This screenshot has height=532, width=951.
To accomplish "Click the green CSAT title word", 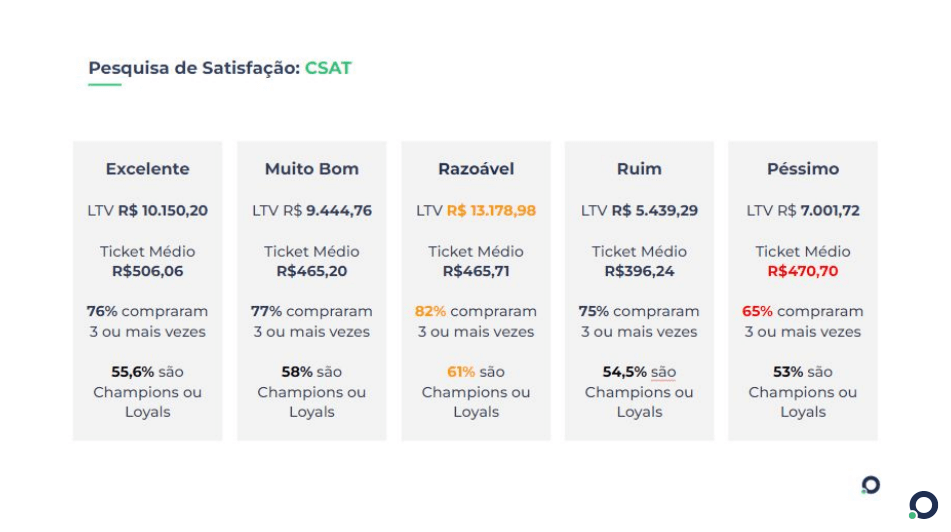I will [x=328, y=68].
